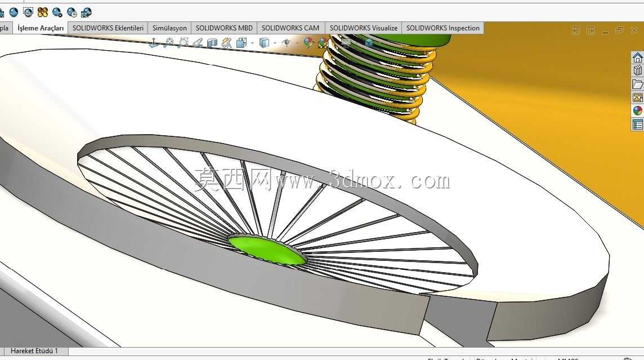The width and height of the screenshot is (644, 360).
Task: Click Zoom to Area magnifier icon
Action: tap(184, 43)
